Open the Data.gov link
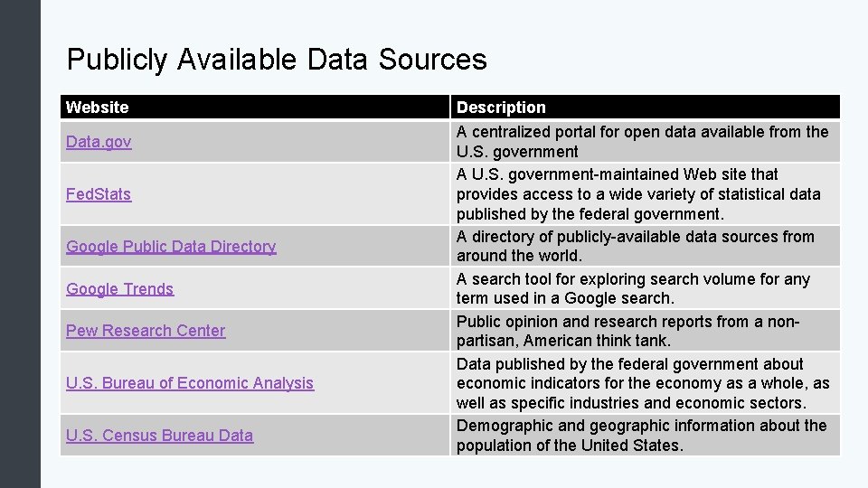 tap(99, 142)
